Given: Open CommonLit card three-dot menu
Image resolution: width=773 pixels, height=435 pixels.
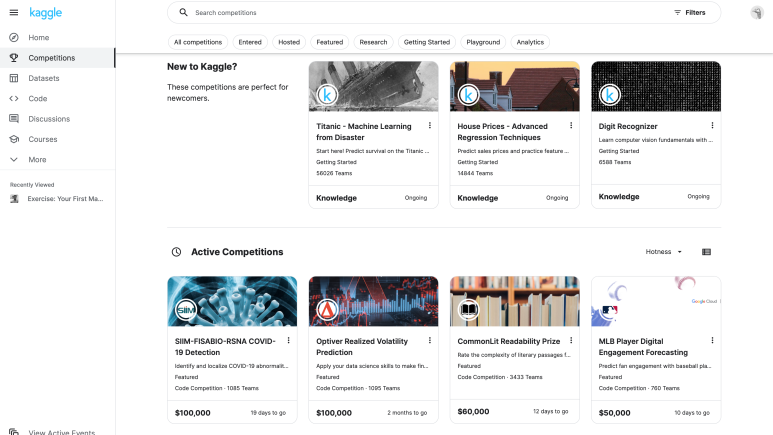Looking at the screenshot, I should (x=571, y=340).
